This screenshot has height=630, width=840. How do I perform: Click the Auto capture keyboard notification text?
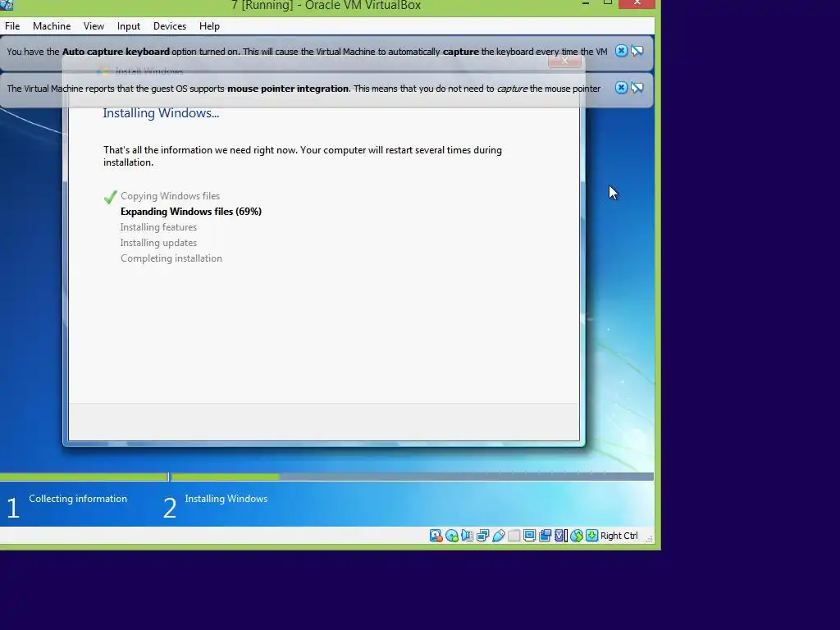(x=307, y=52)
